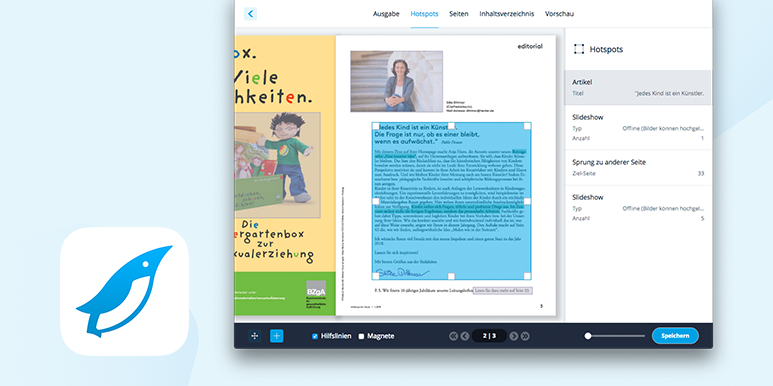
Task: Click the Ziel-Seite value 33
Action: [x=701, y=174]
